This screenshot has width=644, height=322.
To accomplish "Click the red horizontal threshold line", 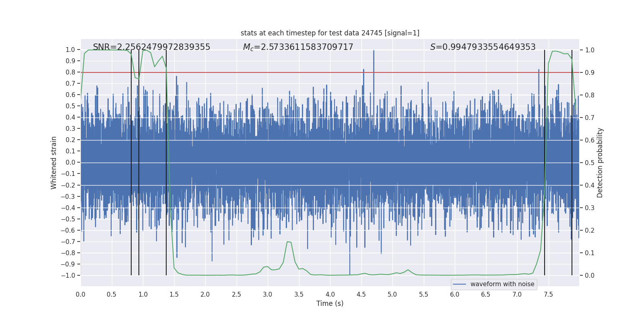I will [330, 72].
